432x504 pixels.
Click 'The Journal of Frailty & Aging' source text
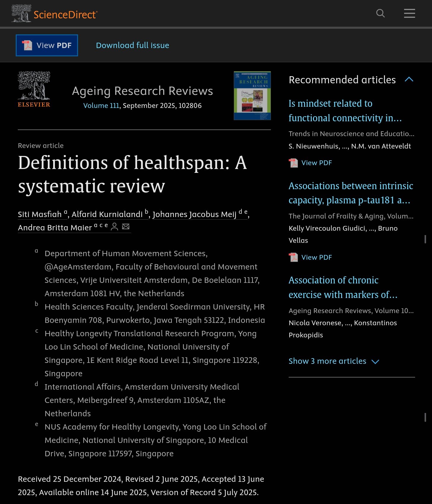tap(351, 216)
